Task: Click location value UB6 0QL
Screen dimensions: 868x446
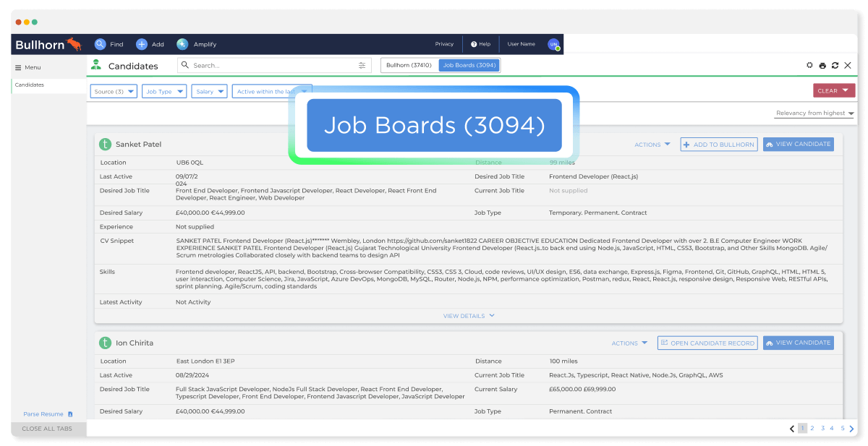Action: 190,163
